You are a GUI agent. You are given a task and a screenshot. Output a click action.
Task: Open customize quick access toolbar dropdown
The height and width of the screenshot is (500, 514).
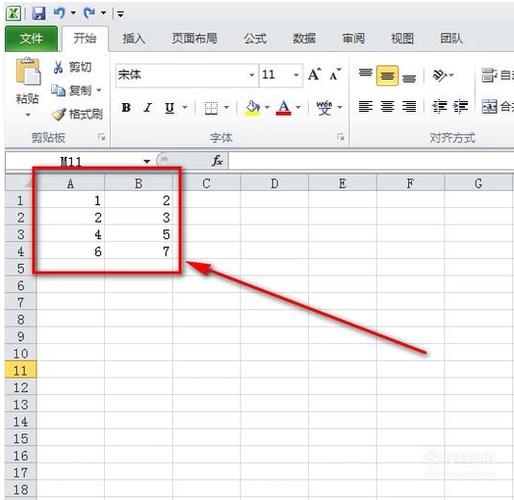(120, 14)
